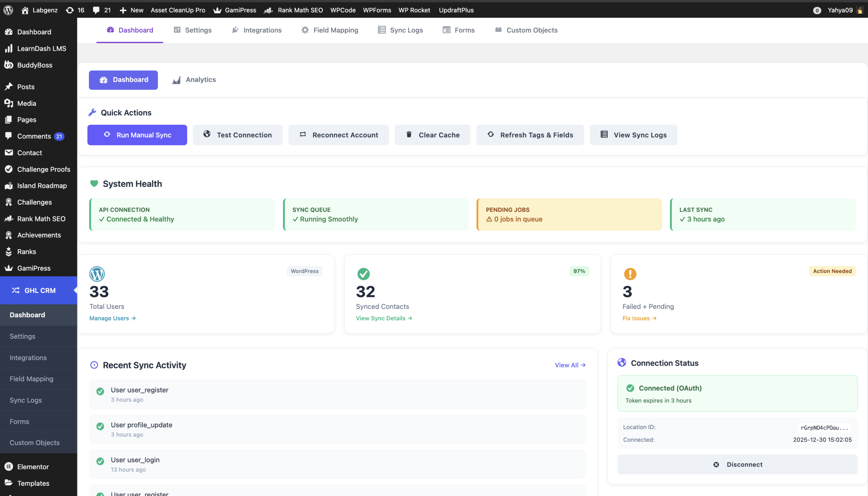Click Run Manual Sync
This screenshot has height=496, width=868.
[137, 135]
